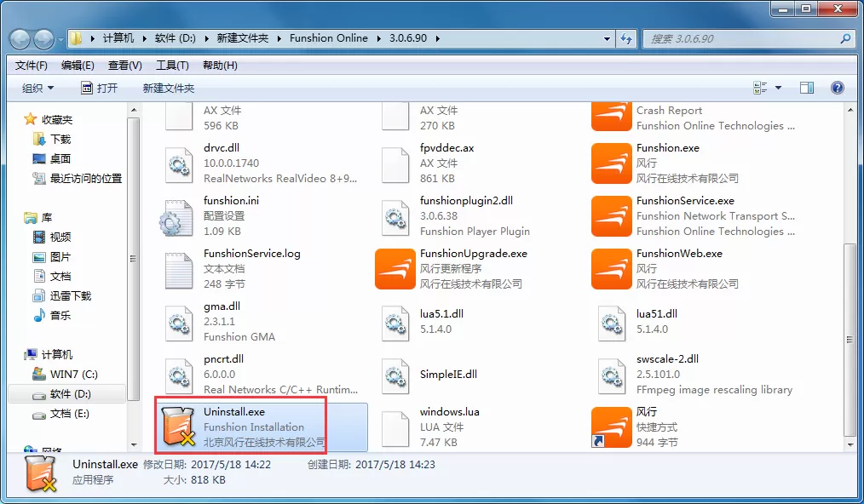
Task: Open the address bar history dropdown
Action: click(608, 38)
